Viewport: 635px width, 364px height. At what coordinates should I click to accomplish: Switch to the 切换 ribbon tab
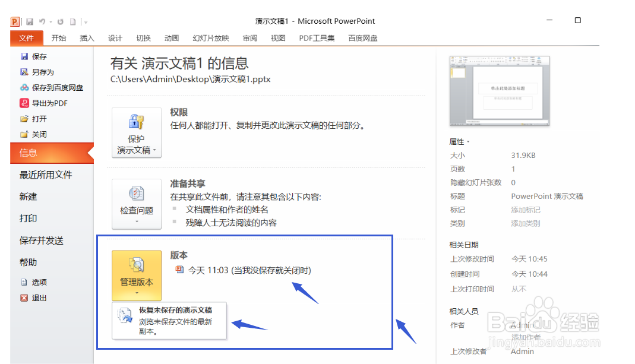point(143,38)
